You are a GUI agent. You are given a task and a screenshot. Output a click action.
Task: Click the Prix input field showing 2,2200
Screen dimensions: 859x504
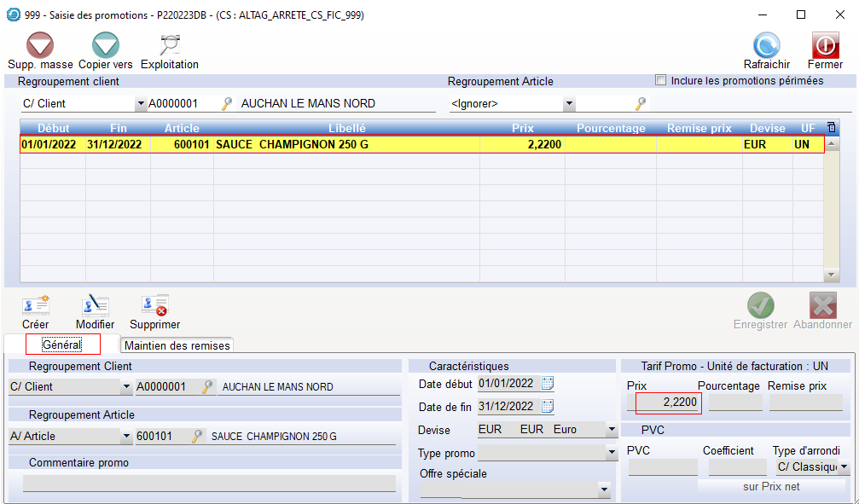coord(668,403)
